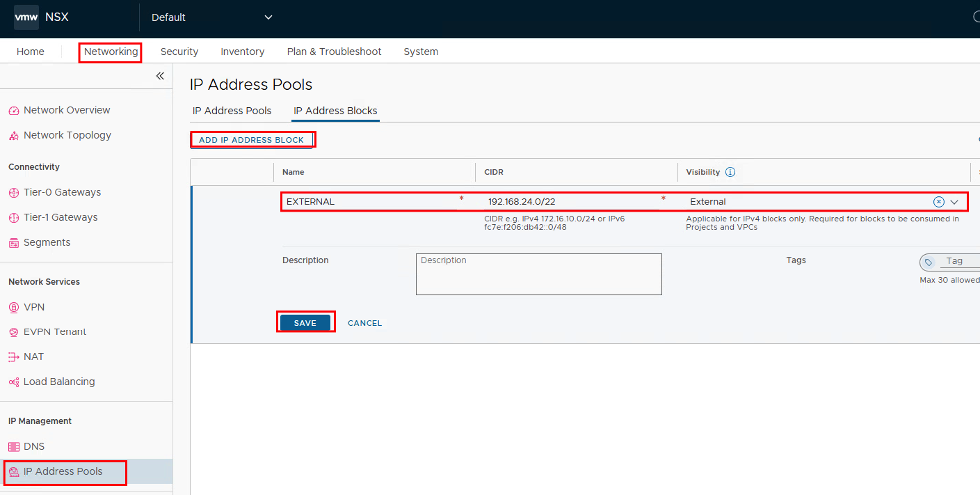Image resolution: width=980 pixels, height=495 pixels.
Task: Click into the Description text area
Action: tap(539, 274)
